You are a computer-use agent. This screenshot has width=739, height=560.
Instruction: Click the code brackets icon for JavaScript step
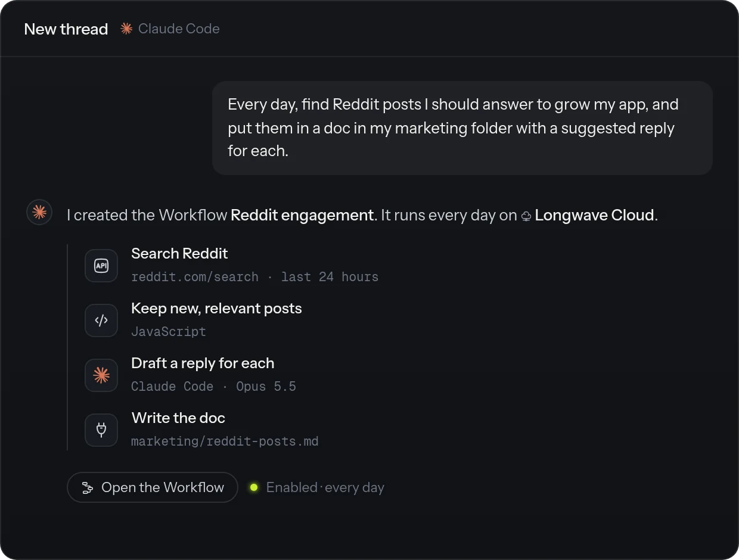101,321
